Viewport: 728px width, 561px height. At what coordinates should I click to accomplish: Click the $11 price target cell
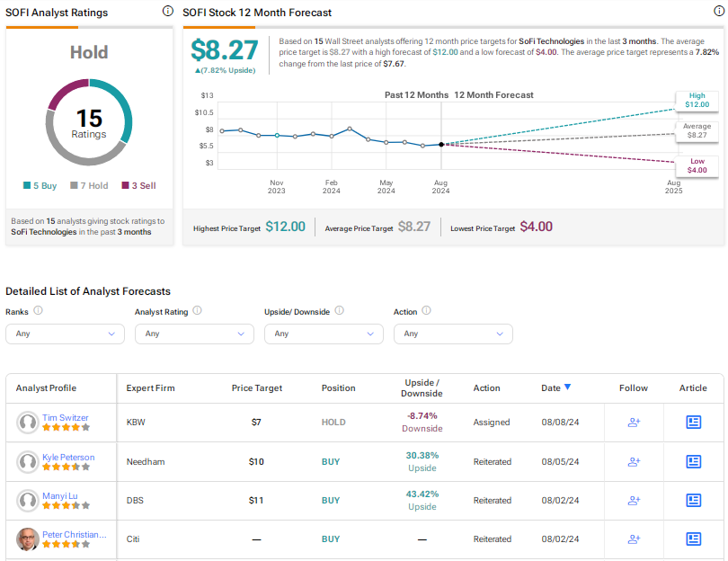(x=256, y=500)
